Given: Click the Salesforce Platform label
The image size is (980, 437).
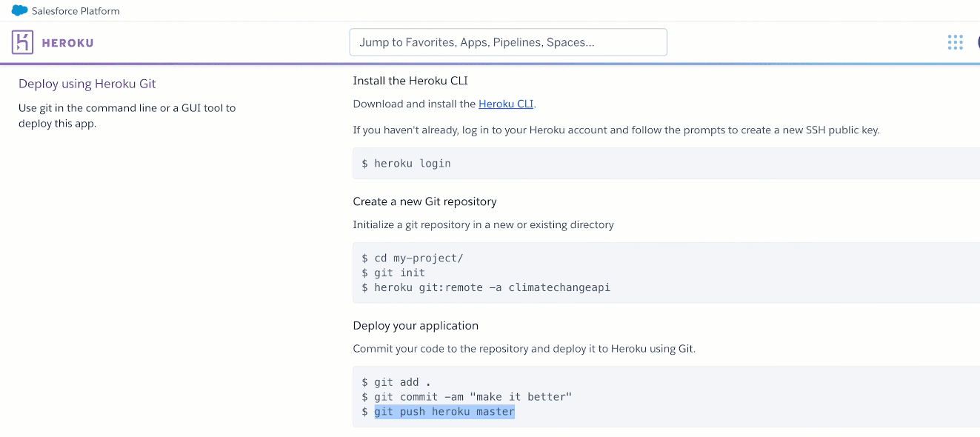Looking at the screenshot, I should (x=76, y=11).
